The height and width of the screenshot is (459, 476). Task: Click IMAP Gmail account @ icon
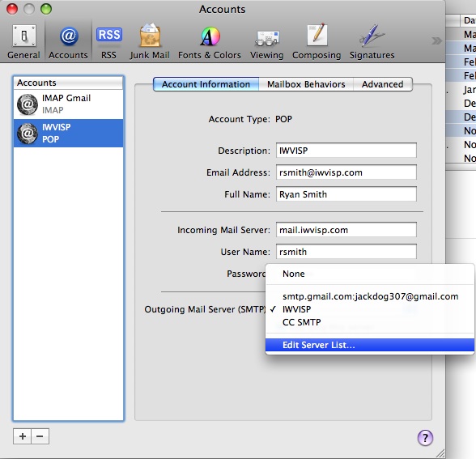pos(28,104)
